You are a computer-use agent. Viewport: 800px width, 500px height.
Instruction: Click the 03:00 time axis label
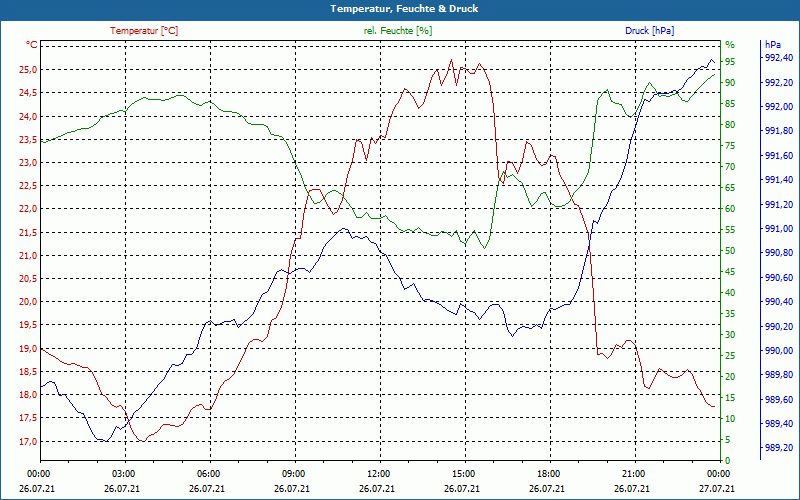click(125, 474)
